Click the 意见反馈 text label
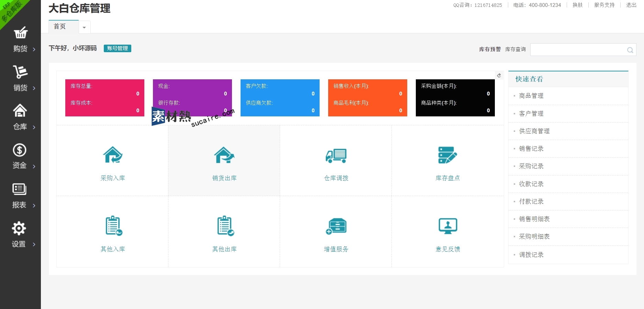The height and width of the screenshot is (309, 644). pyautogui.click(x=448, y=249)
